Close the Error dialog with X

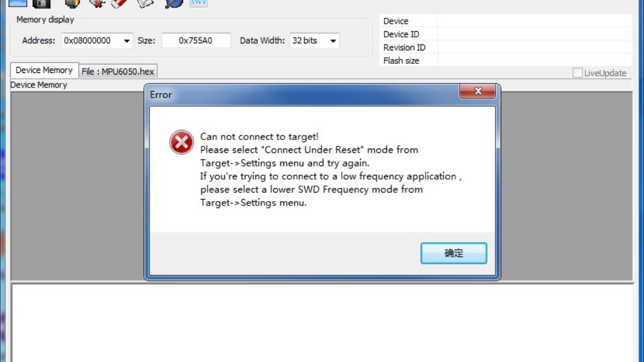(478, 91)
